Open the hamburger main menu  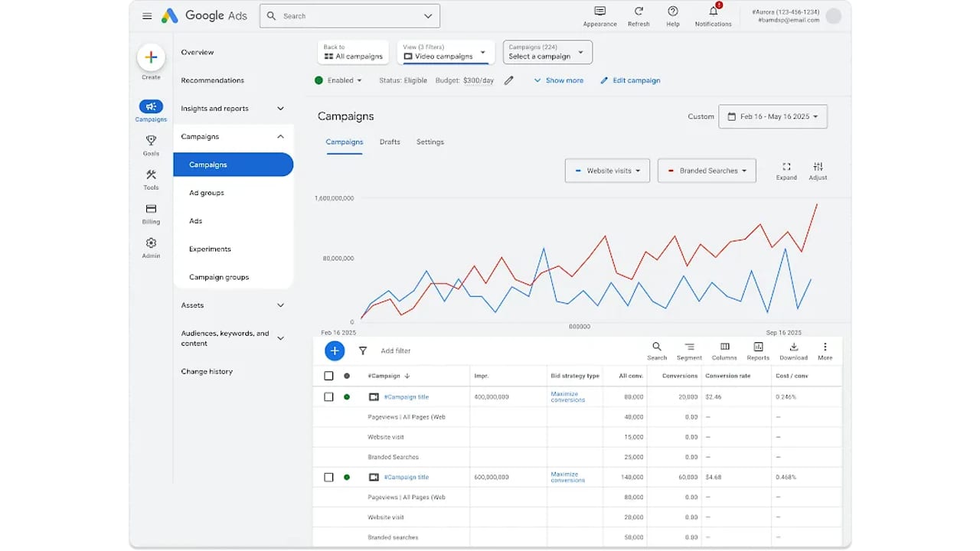(x=147, y=16)
